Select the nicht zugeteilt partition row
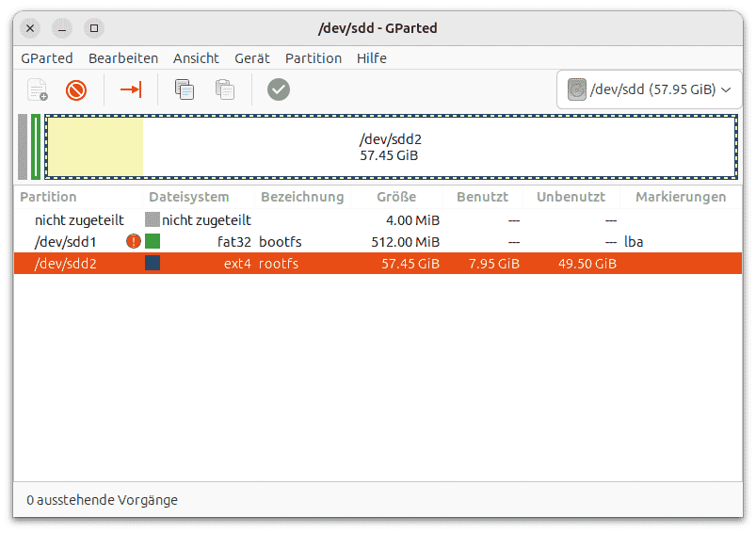Viewport: 756px width, 533px height. pyautogui.click(x=378, y=220)
